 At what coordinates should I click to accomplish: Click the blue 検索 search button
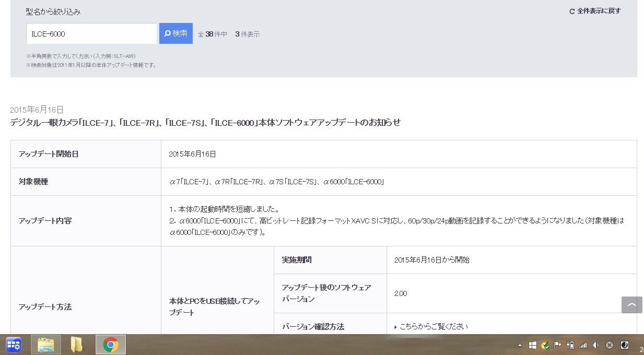[x=176, y=33]
